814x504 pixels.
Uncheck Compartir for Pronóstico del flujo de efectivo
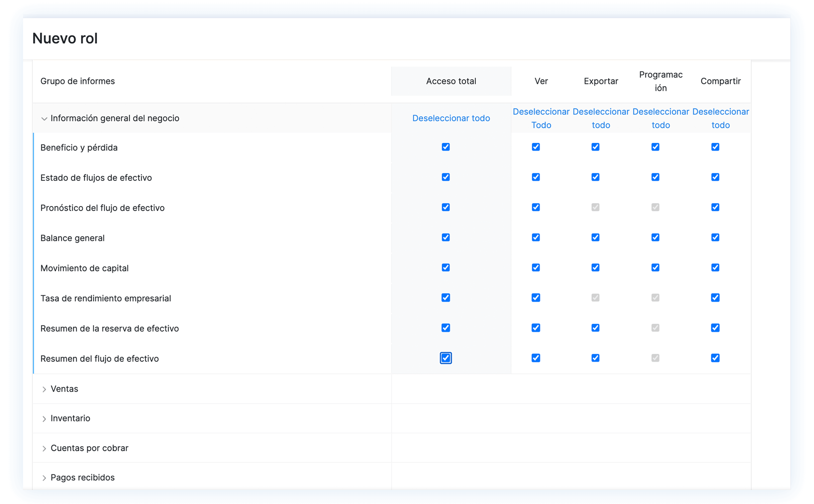(715, 207)
